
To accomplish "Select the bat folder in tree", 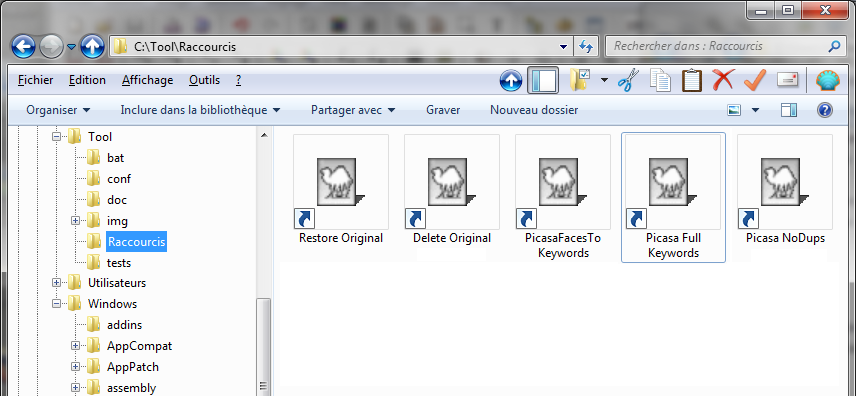I will (116, 158).
